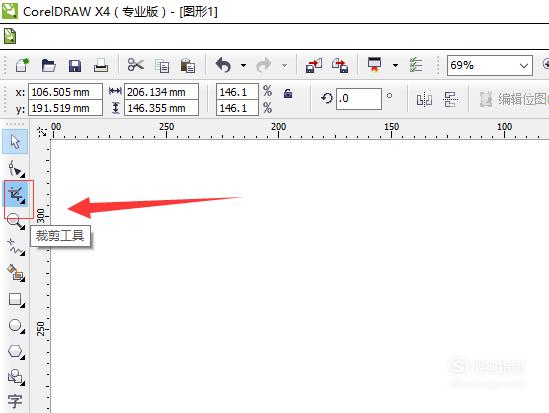Click the y position field 191.519 mm

click(65, 108)
